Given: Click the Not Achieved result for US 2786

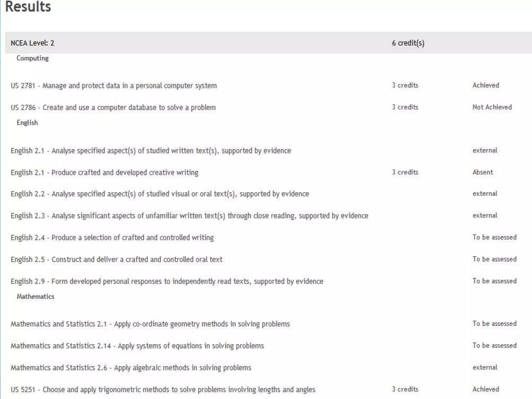Looking at the screenshot, I should (492, 107).
